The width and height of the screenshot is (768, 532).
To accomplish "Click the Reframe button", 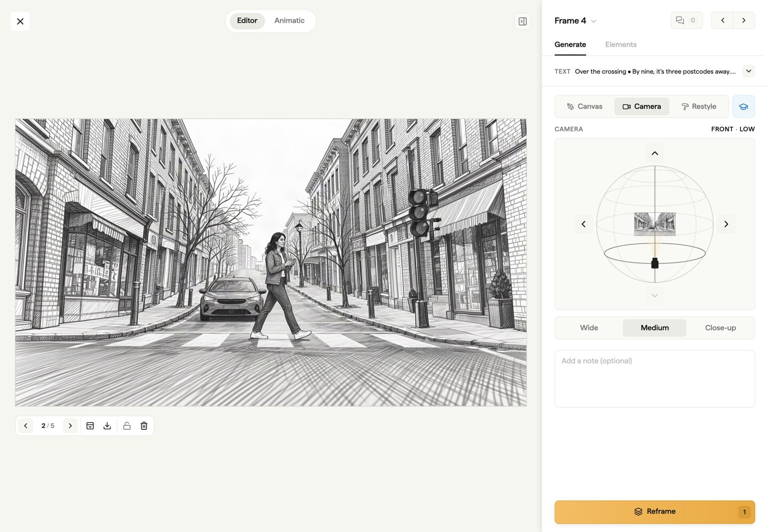I will [654, 512].
